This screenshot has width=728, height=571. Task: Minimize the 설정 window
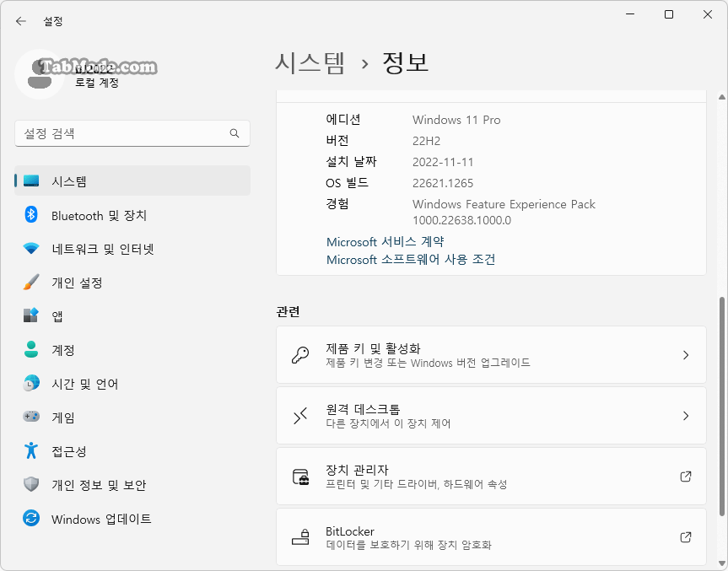pos(630,14)
